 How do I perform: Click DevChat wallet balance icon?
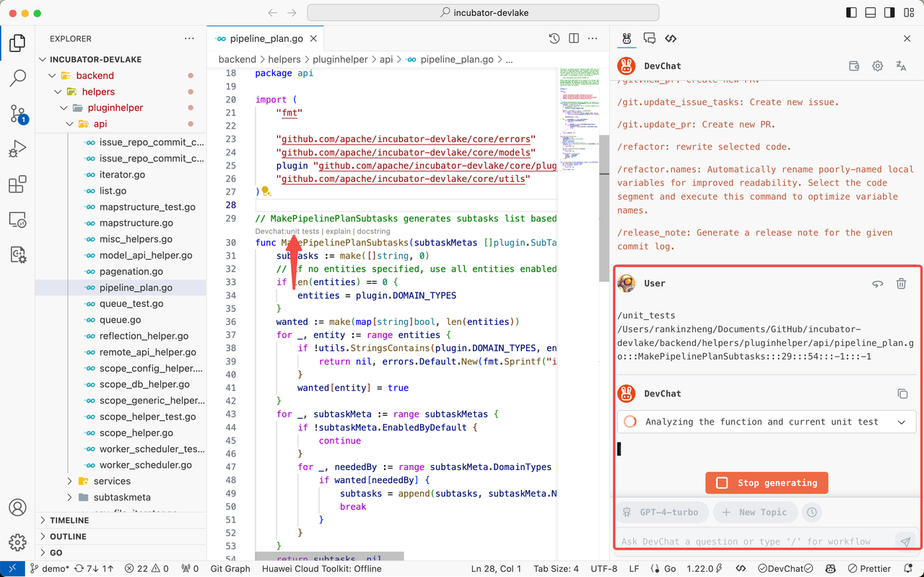click(854, 66)
